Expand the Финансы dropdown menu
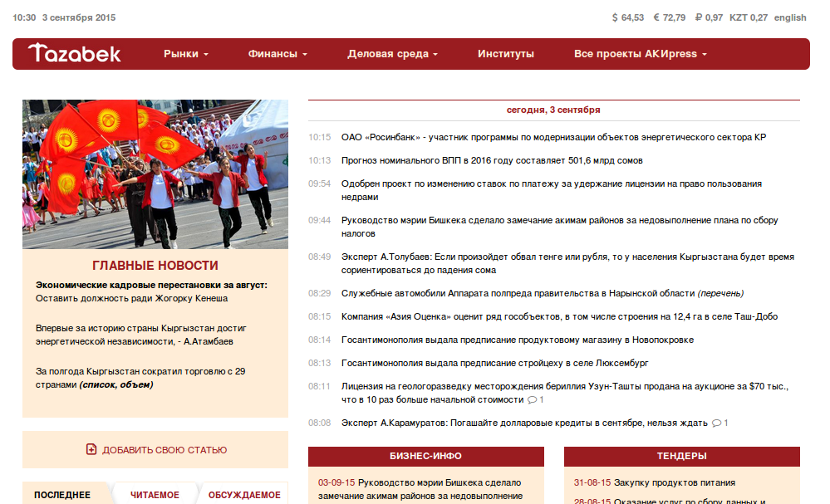The height and width of the screenshot is (504, 830). click(277, 54)
